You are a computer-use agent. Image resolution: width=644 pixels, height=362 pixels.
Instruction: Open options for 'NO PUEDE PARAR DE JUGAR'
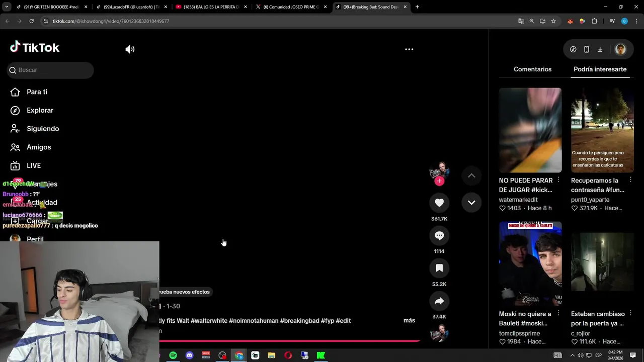click(x=558, y=180)
